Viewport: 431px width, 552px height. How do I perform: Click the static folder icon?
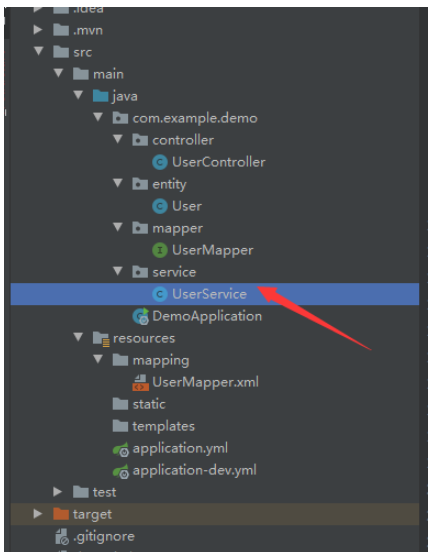tap(120, 404)
